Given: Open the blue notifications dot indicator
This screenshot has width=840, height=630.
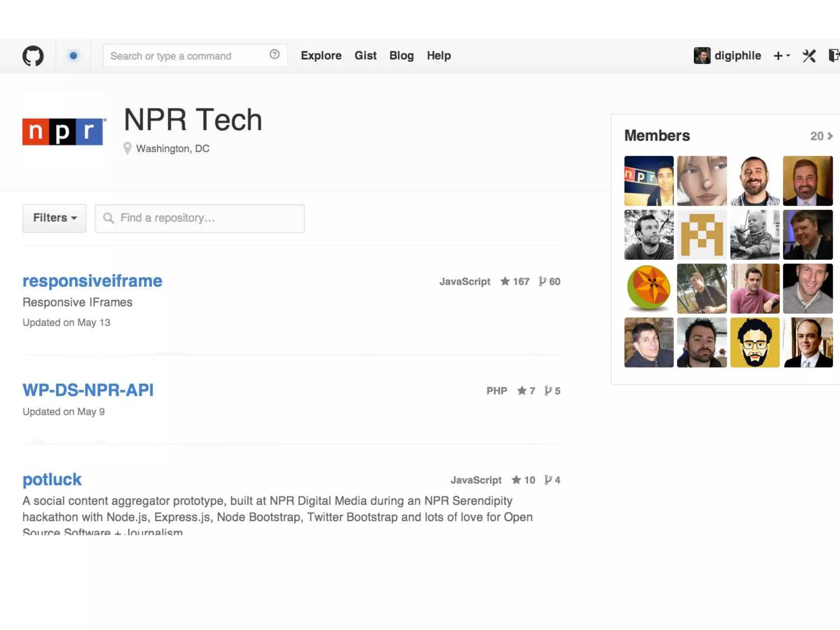Looking at the screenshot, I should [73, 56].
